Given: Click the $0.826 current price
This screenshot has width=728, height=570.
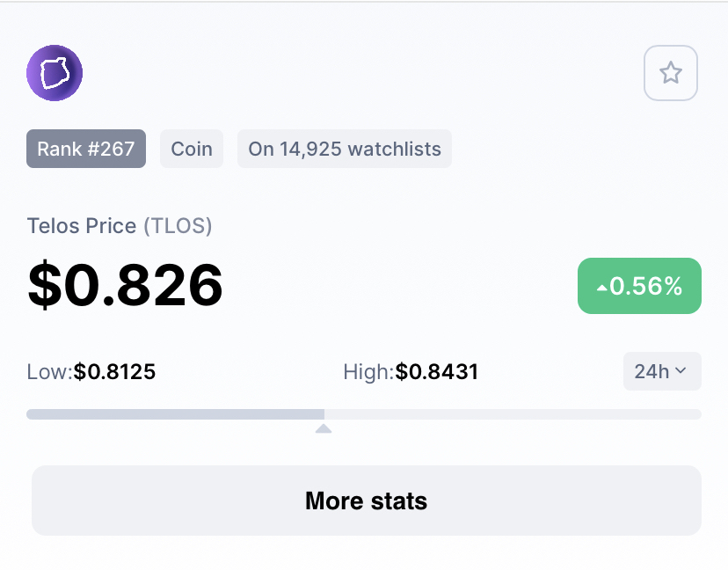Looking at the screenshot, I should click(x=126, y=285).
